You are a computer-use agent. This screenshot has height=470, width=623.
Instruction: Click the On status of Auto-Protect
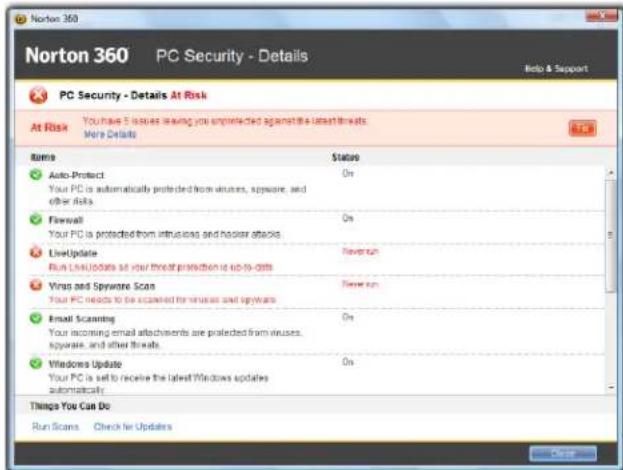pyautogui.click(x=348, y=173)
